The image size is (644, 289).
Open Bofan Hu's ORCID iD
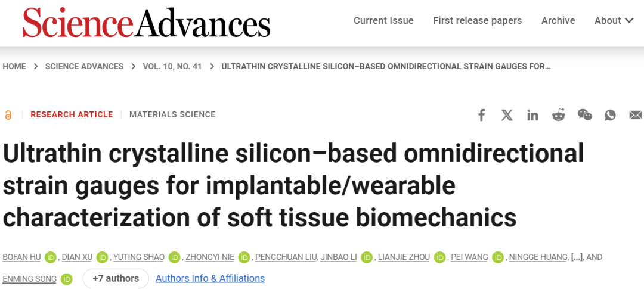50,257
